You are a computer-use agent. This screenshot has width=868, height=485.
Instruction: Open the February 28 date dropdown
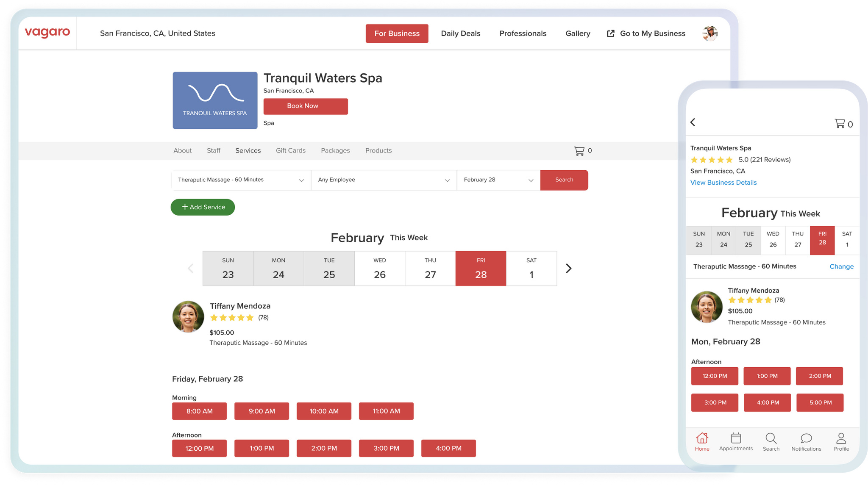point(499,180)
